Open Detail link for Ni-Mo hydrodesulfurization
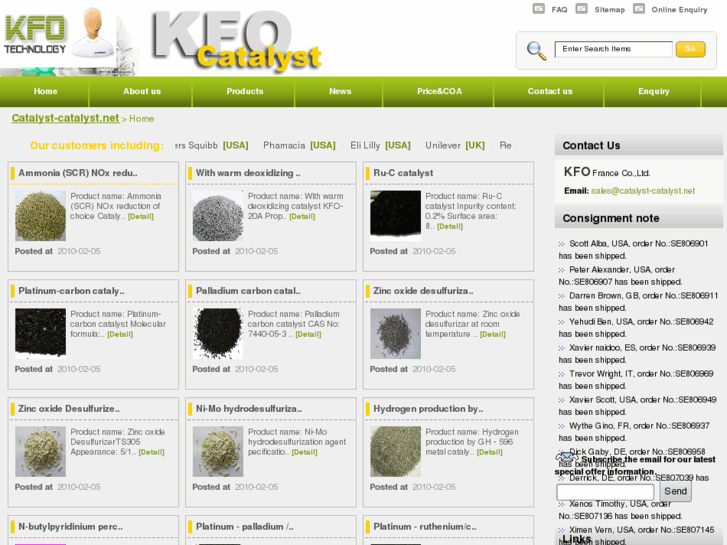Screen dimensions: 727x545 coord(304,452)
